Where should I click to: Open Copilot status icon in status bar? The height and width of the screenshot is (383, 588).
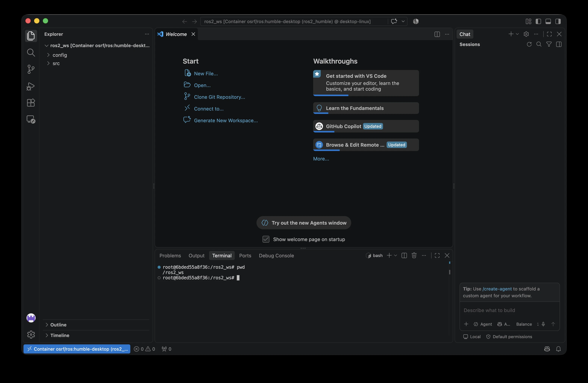pyautogui.click(x=547, y=349)
